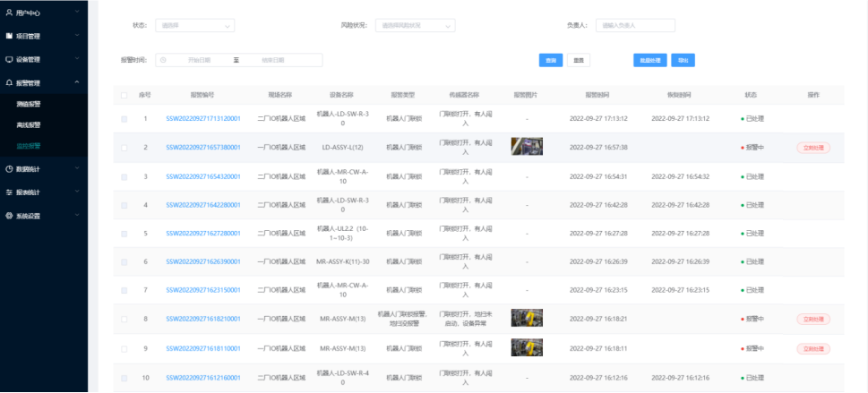868x393 pixels.
Task: Click the 数据统计 pie chart icon
Action: pyautogui.click(x=9, y=169)
